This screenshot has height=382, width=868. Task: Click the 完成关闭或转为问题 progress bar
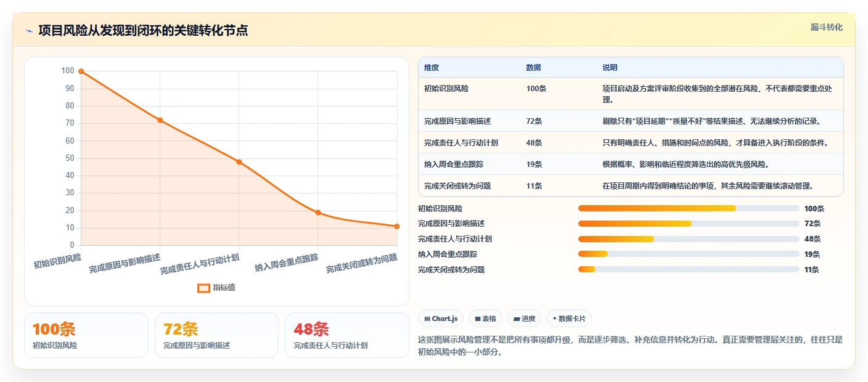point(689,269)
